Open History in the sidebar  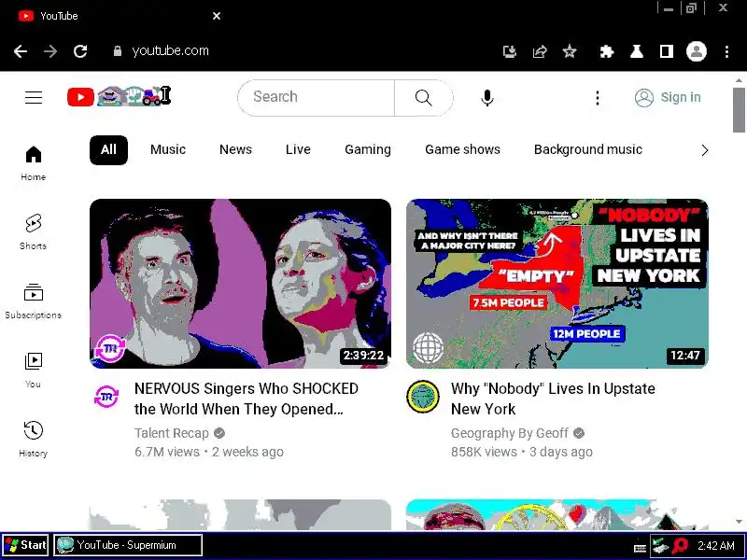pyautogui.click(x=34, y=439)
